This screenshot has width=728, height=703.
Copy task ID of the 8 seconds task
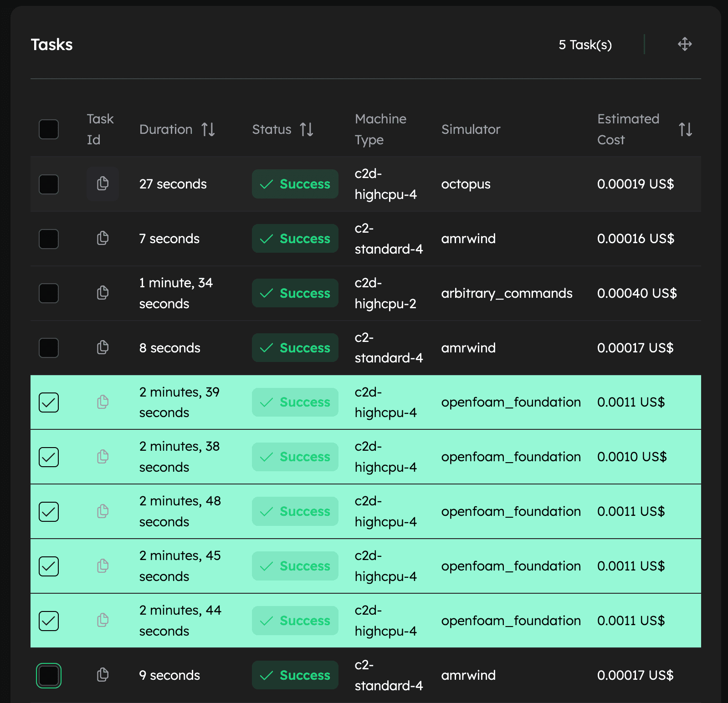click(103, 347)
